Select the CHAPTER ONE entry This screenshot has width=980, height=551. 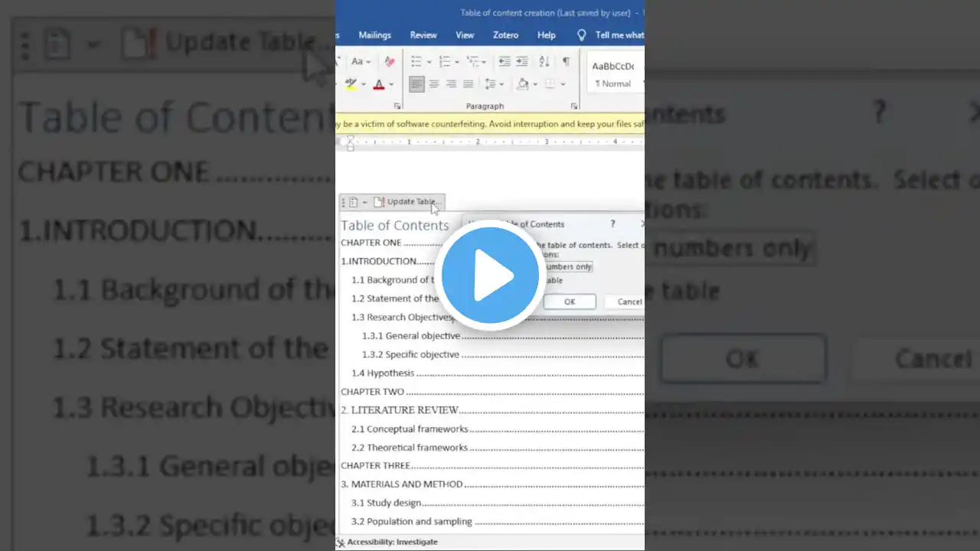point(371,243)
